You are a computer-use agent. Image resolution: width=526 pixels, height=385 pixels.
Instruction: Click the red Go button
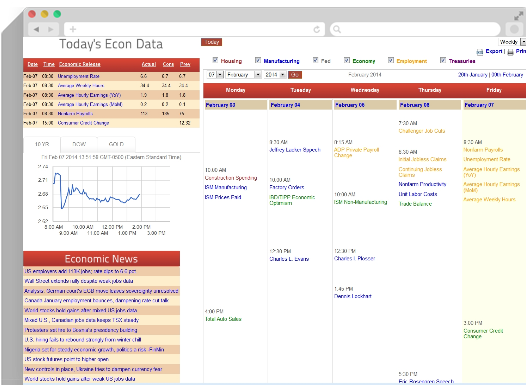[x=295, y=74]
